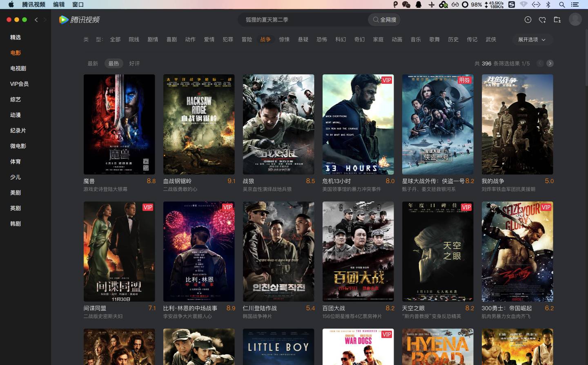The height and width of the screenshot is (365, 588).
Task: Click Bluetooth icon in menu bar
Action: click(x=548, y=4)
